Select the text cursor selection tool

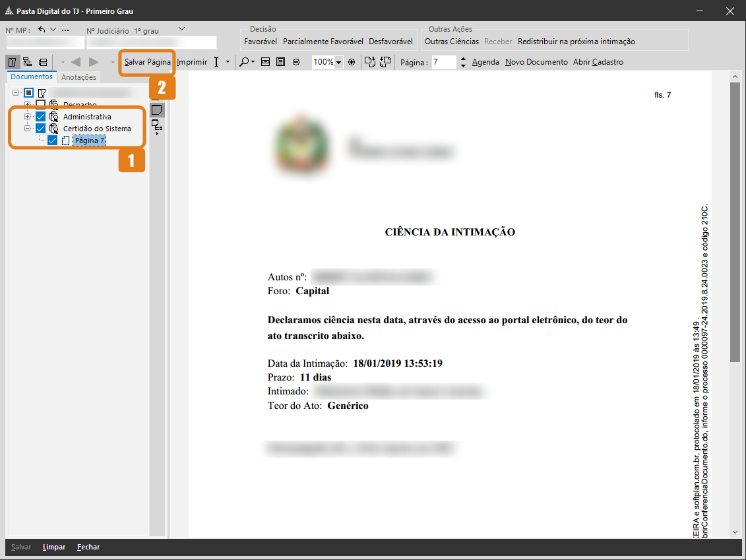(x=216, y=62)
